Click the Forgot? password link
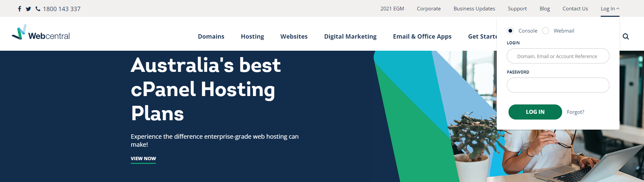 point(575,112)
